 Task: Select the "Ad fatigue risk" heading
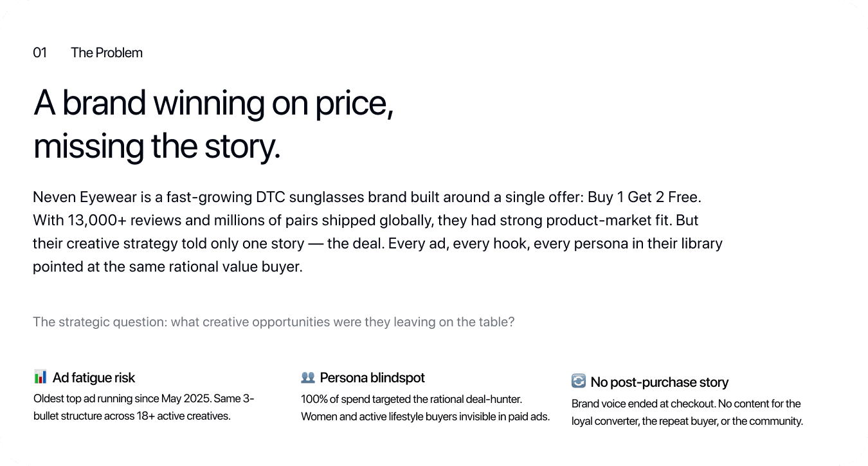tap(94, 378)
